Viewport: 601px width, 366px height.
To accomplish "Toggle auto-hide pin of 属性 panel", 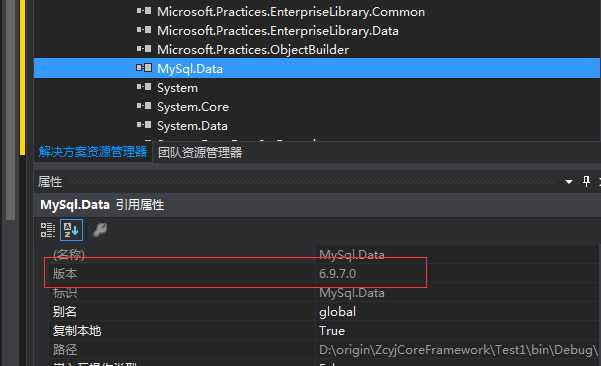I will point(586,181).
